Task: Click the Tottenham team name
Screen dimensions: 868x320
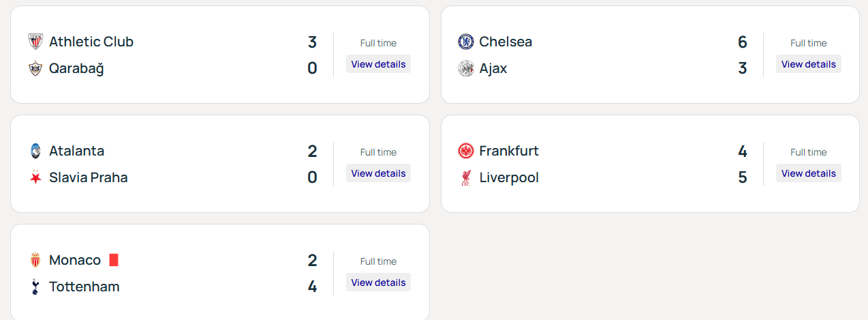Action: (84, 287)
